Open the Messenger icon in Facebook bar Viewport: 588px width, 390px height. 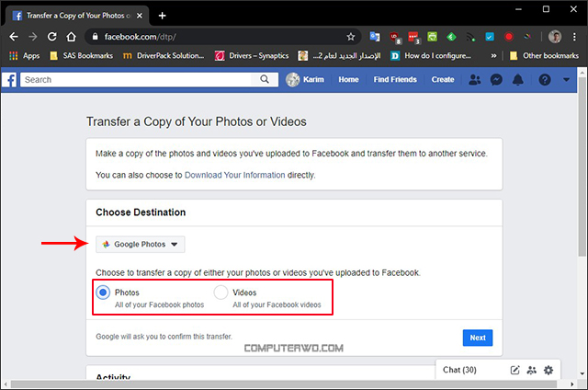[x=496, y=80]
